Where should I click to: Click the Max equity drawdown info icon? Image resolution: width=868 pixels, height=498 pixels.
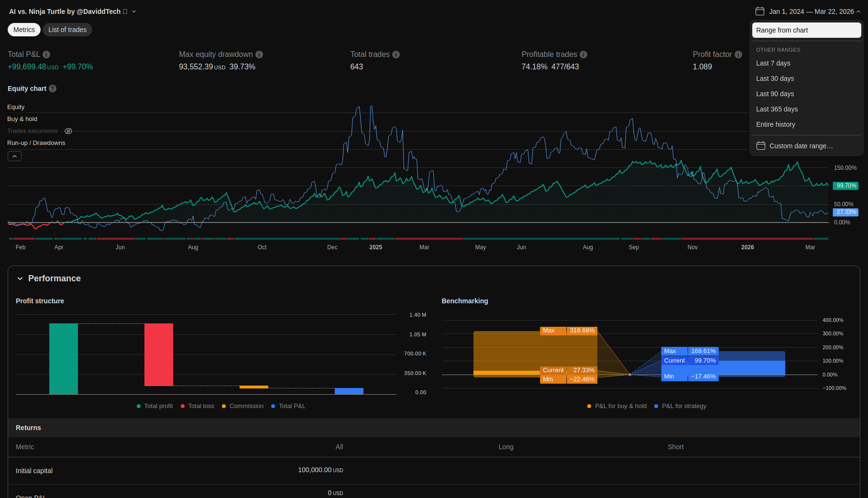point(259,55)
